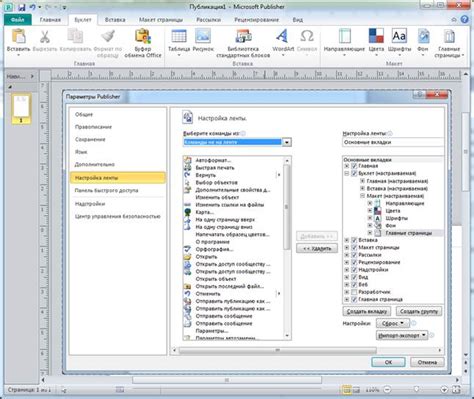Open Правописание options category
The width and height of the screenshot is (474, 399).
(93, 127)
